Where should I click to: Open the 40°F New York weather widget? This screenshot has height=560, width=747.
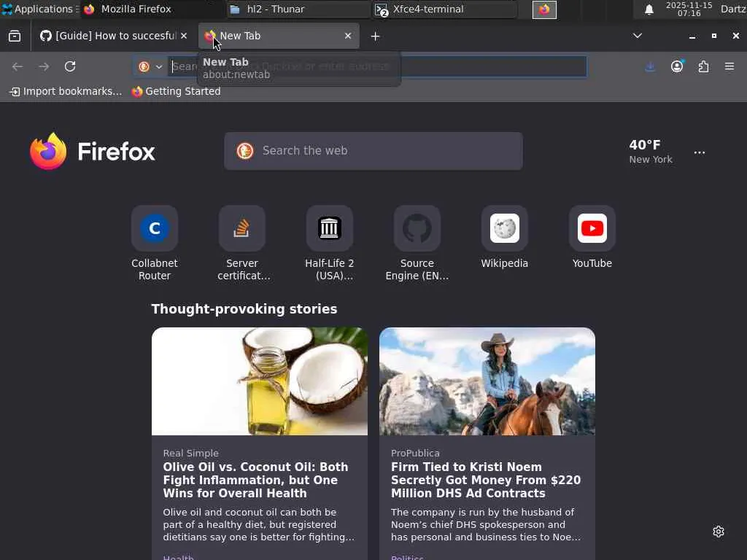pyautogui.click(x=650, y=152)
